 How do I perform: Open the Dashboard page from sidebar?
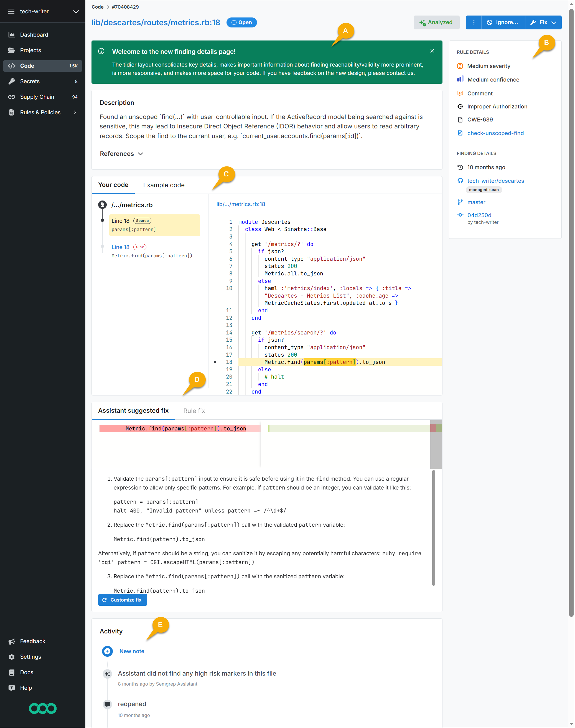click(x=34, y=34)
